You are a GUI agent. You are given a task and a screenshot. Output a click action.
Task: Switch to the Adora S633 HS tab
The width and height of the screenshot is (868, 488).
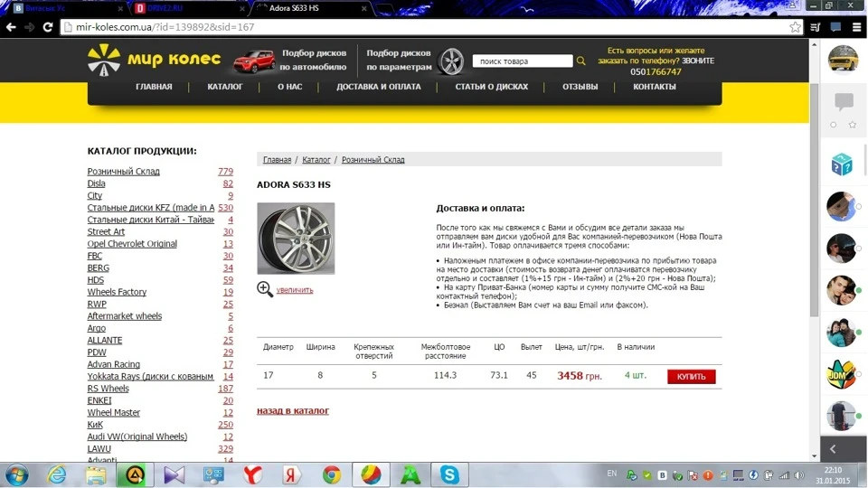(x=311, y=8)
